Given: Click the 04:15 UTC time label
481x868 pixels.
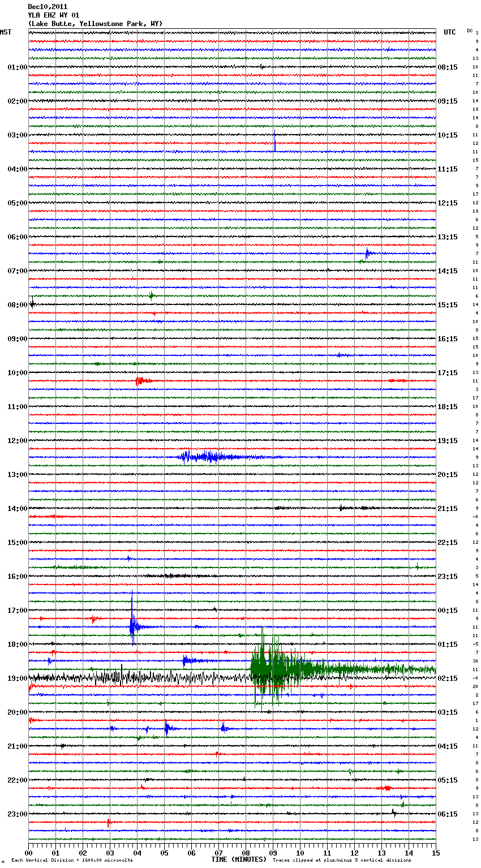Looking at the screenshot, I should click(448, 746).
